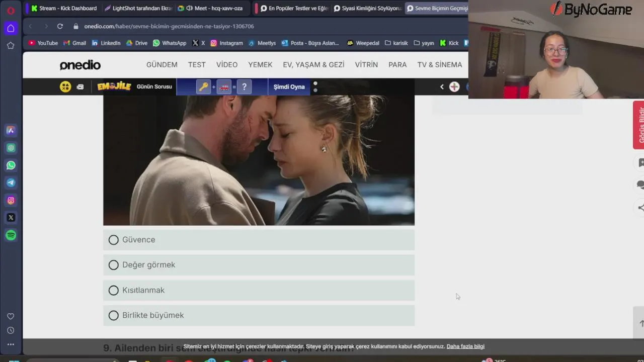644x362 pixels.
Task: Click the share icon on the right edge
Action: (640, 207)
